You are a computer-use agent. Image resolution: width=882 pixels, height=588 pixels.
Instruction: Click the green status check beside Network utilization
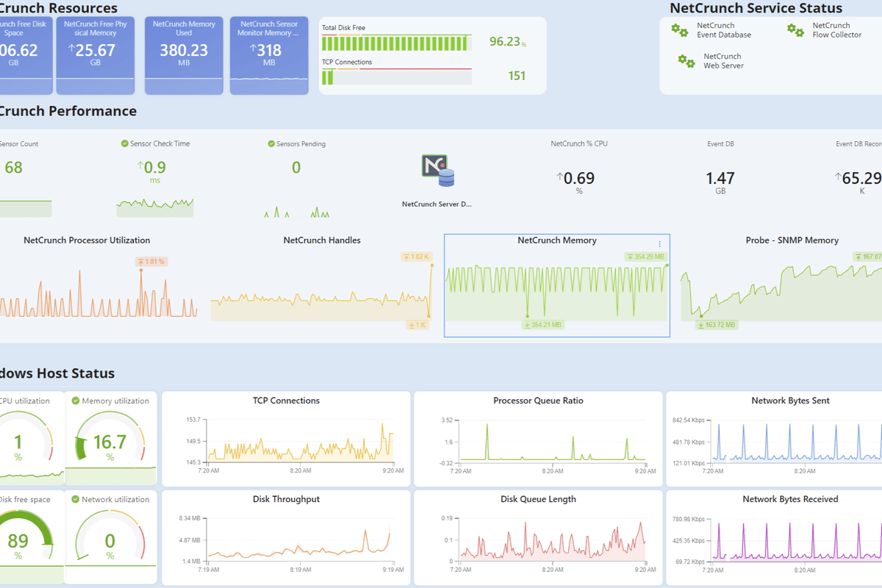(76, 499)
